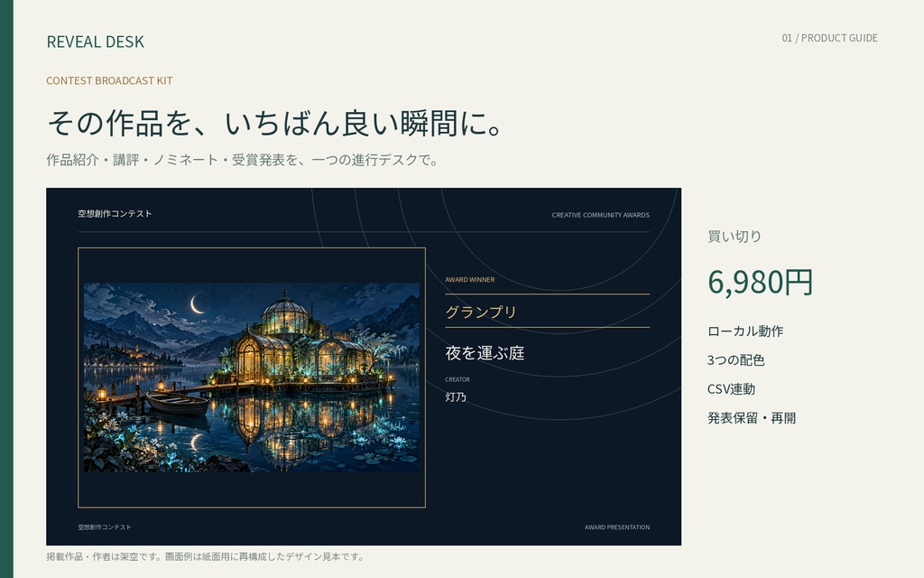The width and height of the screenshot is (924, 578).
Task: Click the 買い切り pricing label
Action: (x=735, y=237)
